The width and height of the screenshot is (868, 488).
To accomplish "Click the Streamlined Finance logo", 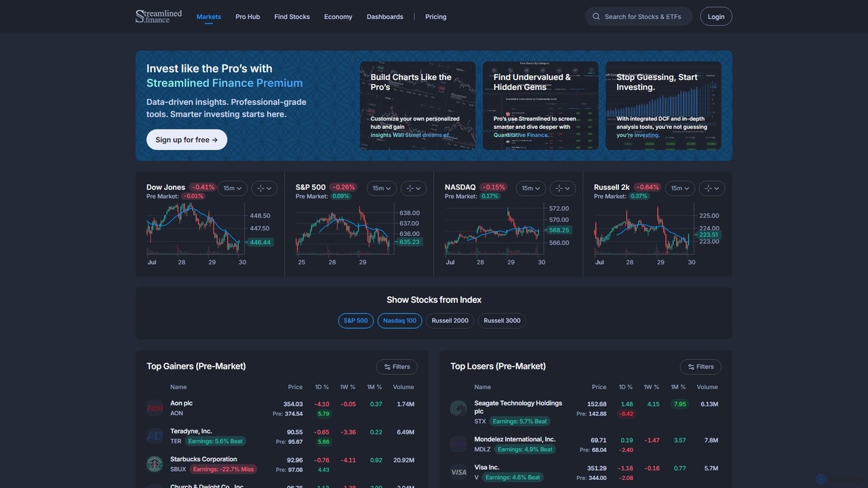I will pyautogui.click(x=159, y=16).
